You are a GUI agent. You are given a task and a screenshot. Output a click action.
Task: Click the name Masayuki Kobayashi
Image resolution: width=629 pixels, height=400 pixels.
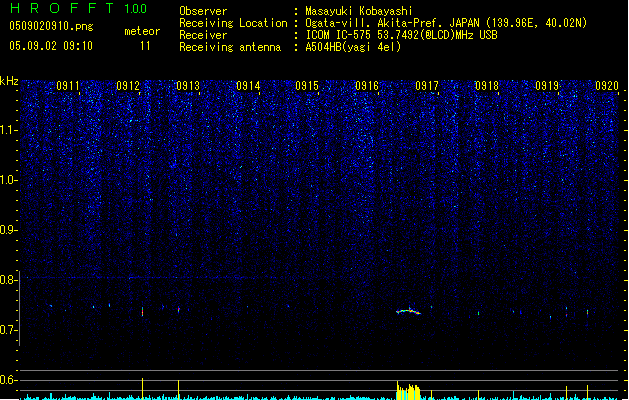(359, 11)
